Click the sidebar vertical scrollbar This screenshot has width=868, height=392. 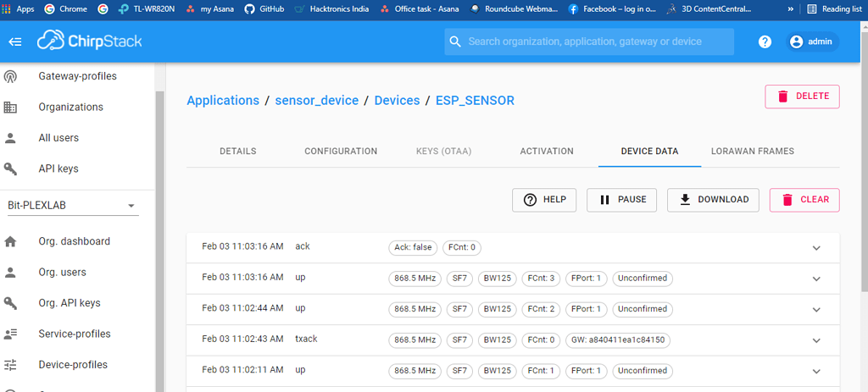[x=160, y=241]
